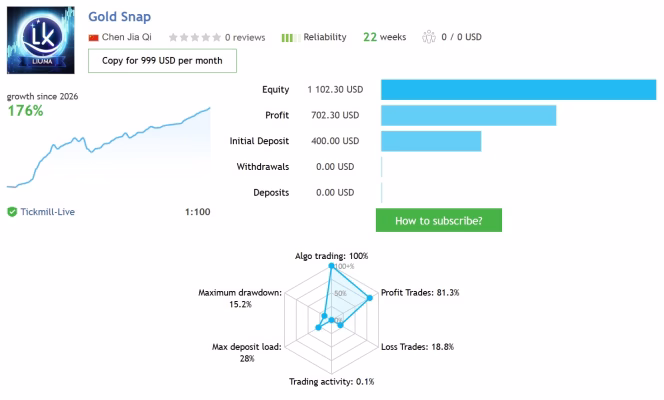Select the Max deposit load radar point
Screen dimensions: 664x400
pyautogui.click(x=318, y=327)
